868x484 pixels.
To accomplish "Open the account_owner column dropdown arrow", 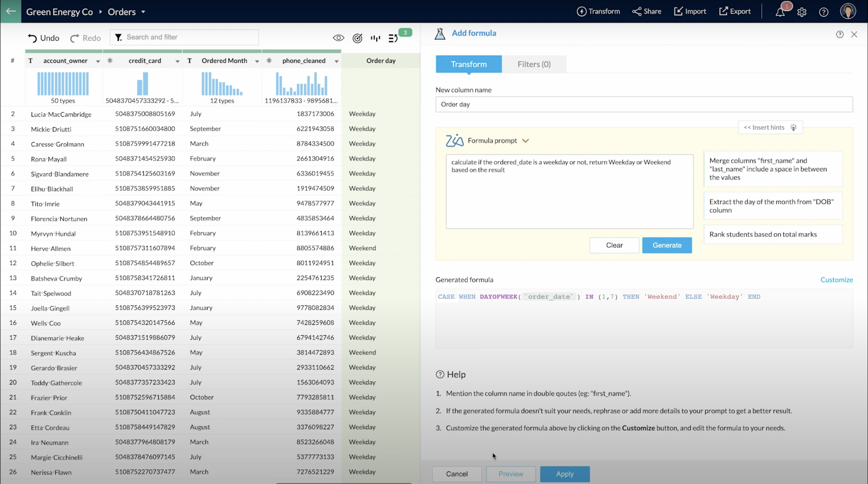I will pos(98,61).
